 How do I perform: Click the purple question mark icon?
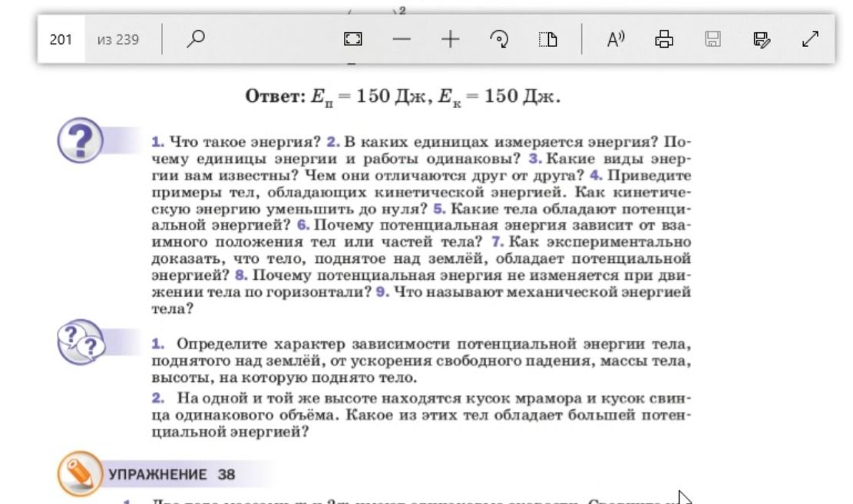[x=81, y=140]
